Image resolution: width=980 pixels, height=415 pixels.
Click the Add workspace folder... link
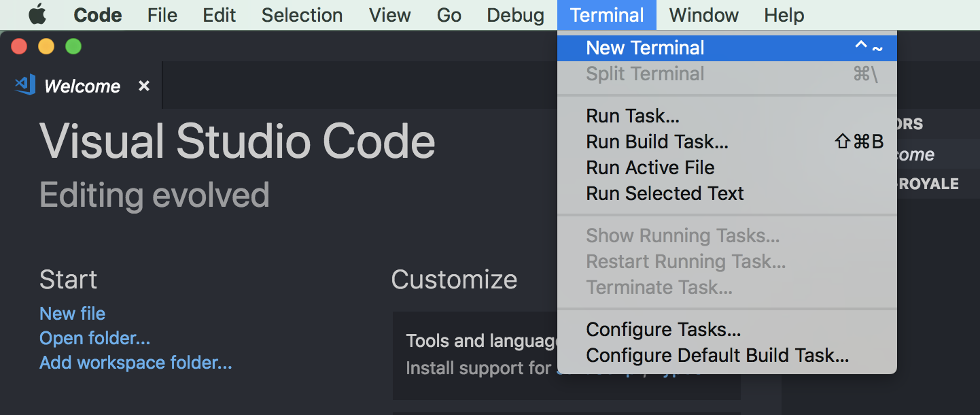[x=135, y=363]
